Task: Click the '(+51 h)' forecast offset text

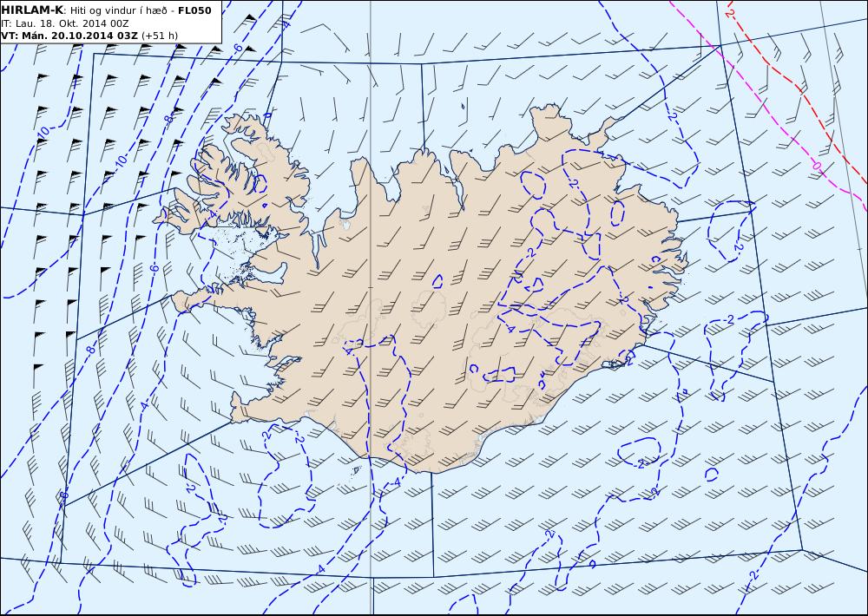Action: [160, 36]
